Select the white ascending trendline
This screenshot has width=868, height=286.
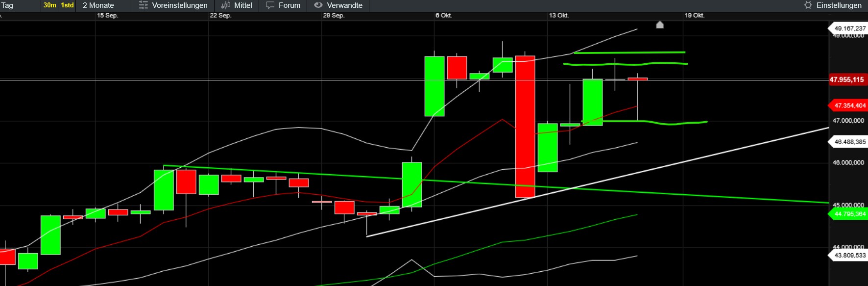point(598,182)
